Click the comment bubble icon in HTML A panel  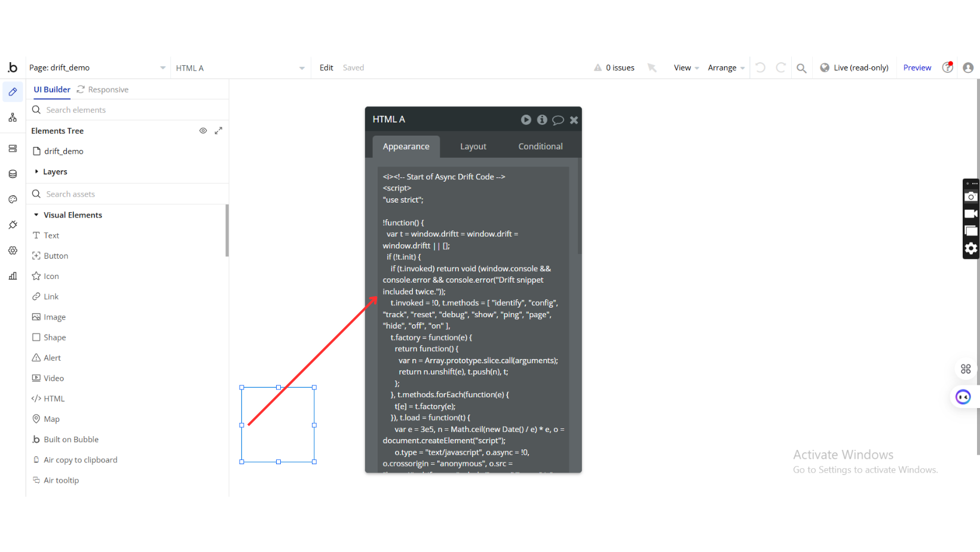pyautogui.click(x=558, y=120)
